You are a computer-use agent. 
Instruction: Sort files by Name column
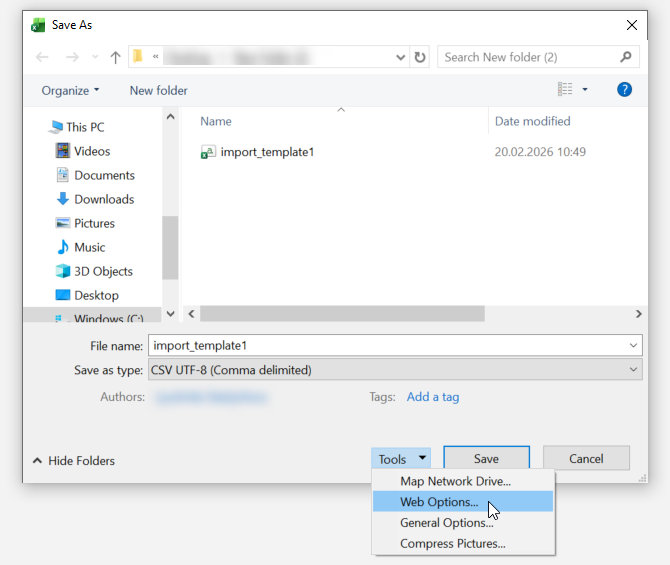click(216, 121)
